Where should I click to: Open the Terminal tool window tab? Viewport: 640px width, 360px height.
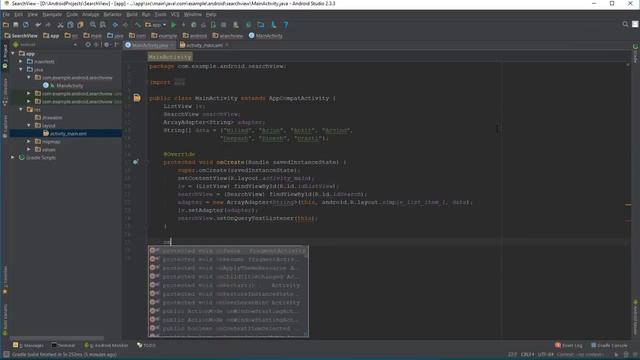pyautogui.click(x=63, y=345)
